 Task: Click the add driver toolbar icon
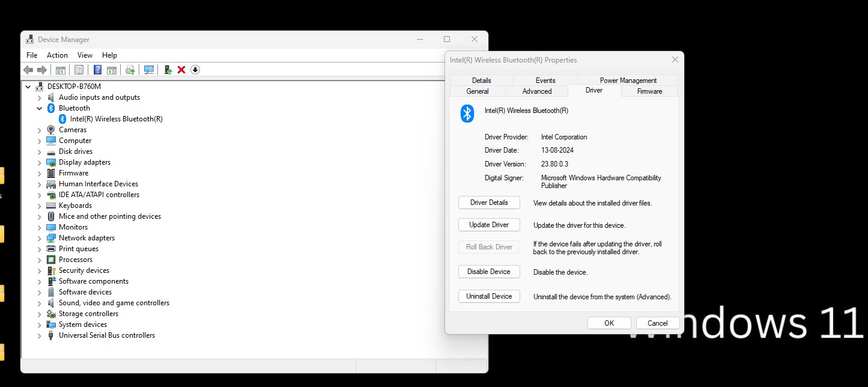(168, 70)
